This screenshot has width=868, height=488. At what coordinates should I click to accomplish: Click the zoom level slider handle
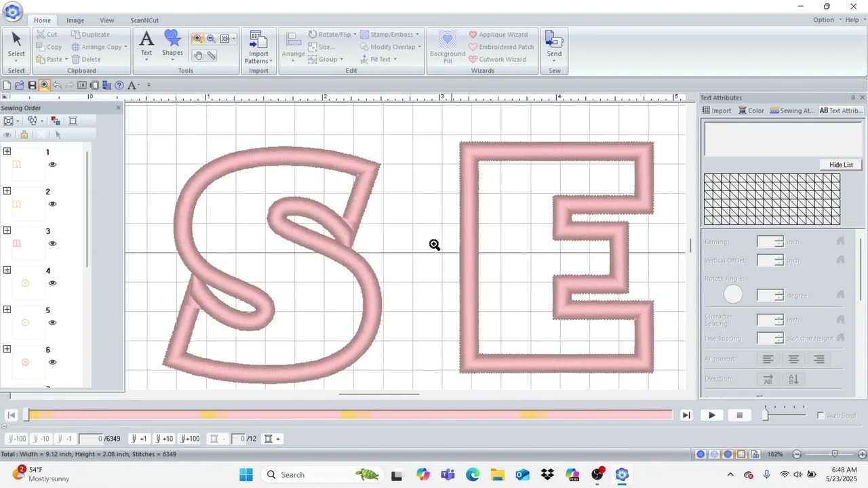pyautogui.click(x=834, y=453)
